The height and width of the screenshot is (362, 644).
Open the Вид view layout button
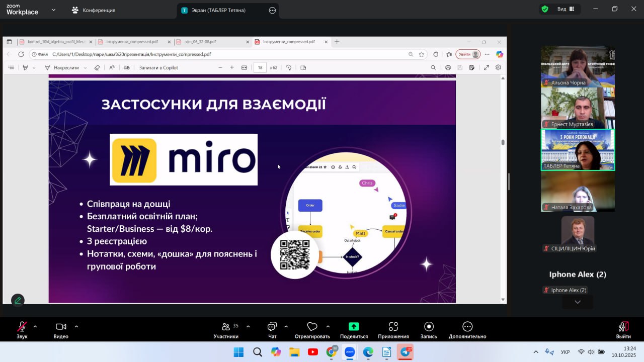[x=566, y=9]
